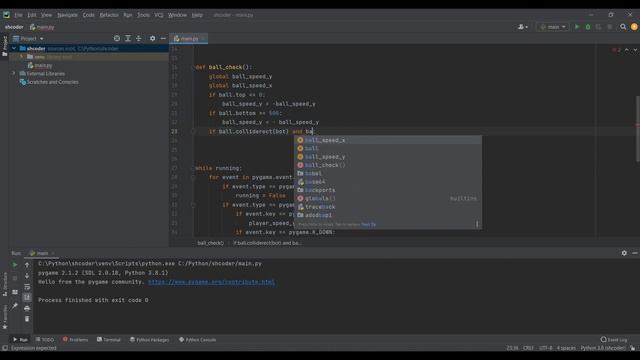Click Expand All icon in Project panel
Image resolution: width=640 pixels, height=360 pixels.
tap(128, 38)
